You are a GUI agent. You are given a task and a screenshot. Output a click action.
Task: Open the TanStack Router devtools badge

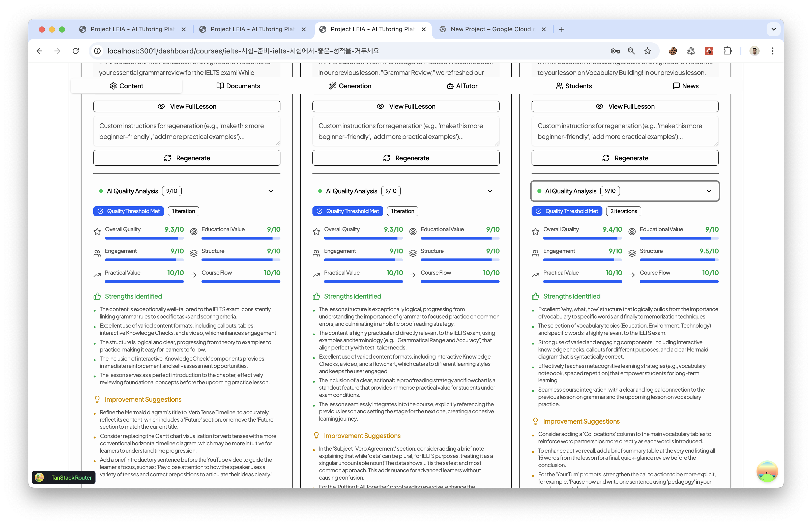pyautogui.click(x=64, y=477)
